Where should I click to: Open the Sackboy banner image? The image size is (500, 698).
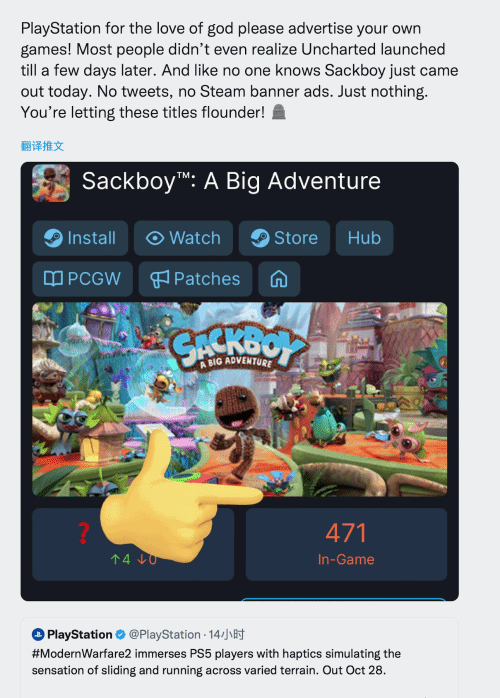click(240, 399)
